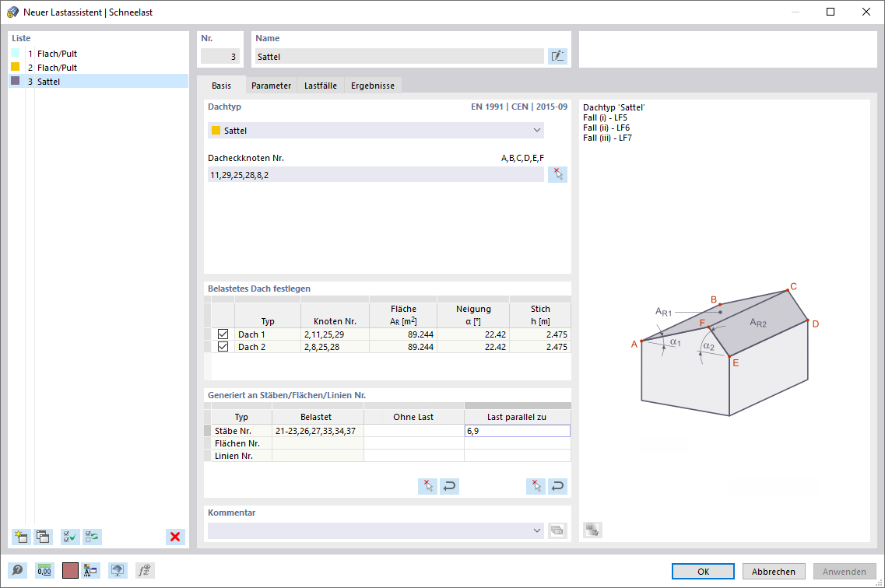Create a new list entry icon
The width and height of the screenshot is (885, 588).
pos(22,537)
